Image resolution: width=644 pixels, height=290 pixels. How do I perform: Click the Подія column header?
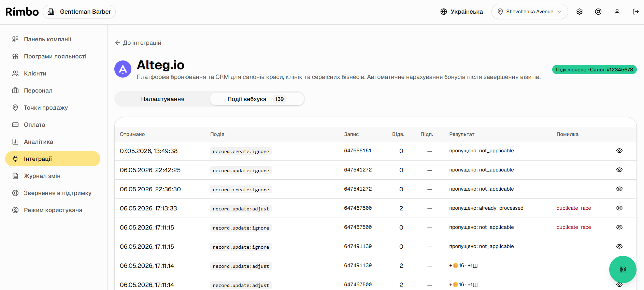[217, 134]
